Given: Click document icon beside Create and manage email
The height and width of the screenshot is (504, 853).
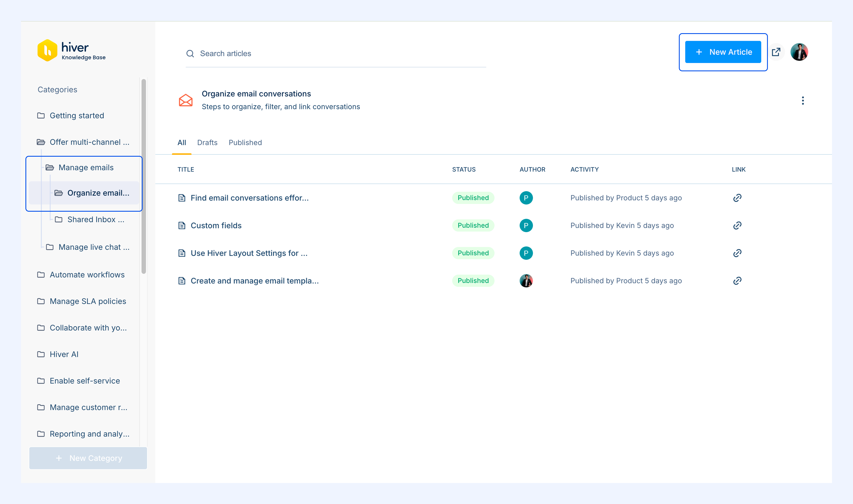Looking at the screenshot, I should pyautogui.click(x=182, y=281).
